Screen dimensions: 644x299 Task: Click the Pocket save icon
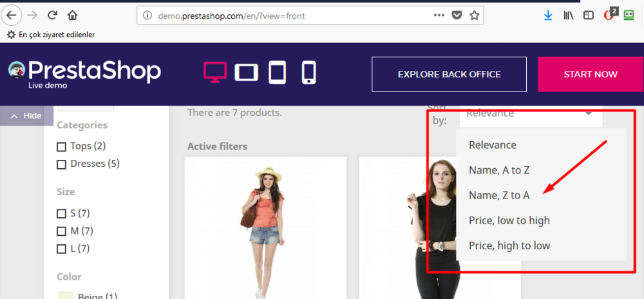457,15
